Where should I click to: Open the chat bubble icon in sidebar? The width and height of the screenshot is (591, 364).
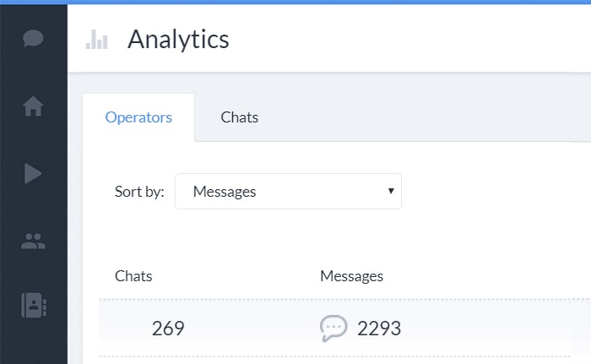[33, 38]
